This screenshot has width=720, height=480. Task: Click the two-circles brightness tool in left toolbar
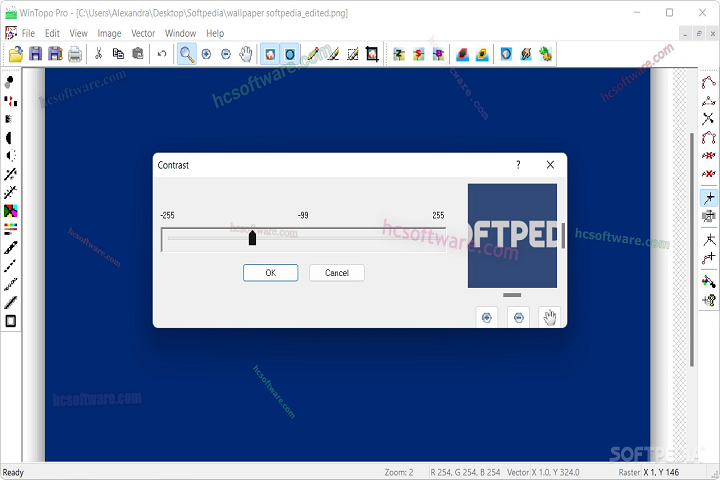(x=9, y=82)
